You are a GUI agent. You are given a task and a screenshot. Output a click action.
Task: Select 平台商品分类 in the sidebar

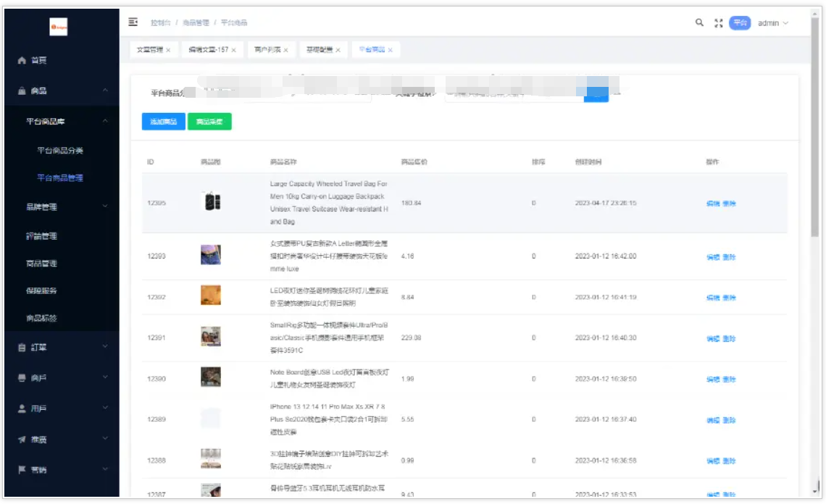pyautogui.click(x=60, y=151)
